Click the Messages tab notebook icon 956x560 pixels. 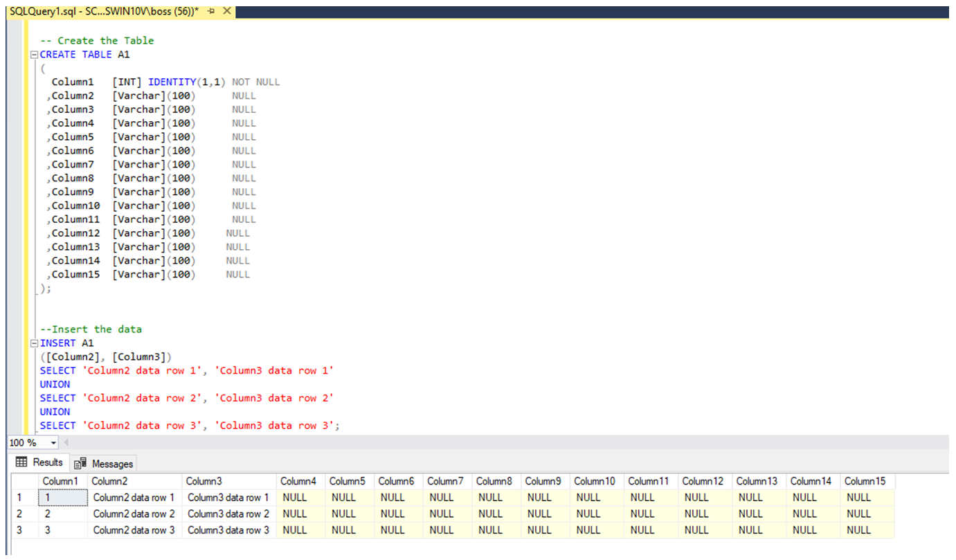81,463
